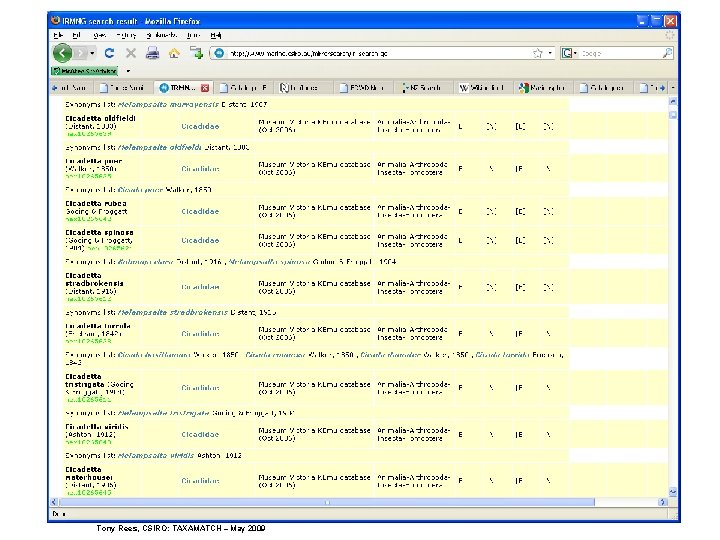Image resolution: width=720 pixels, height=540 pixels.
Task: Go to the Home page icon
Action: 174,53
